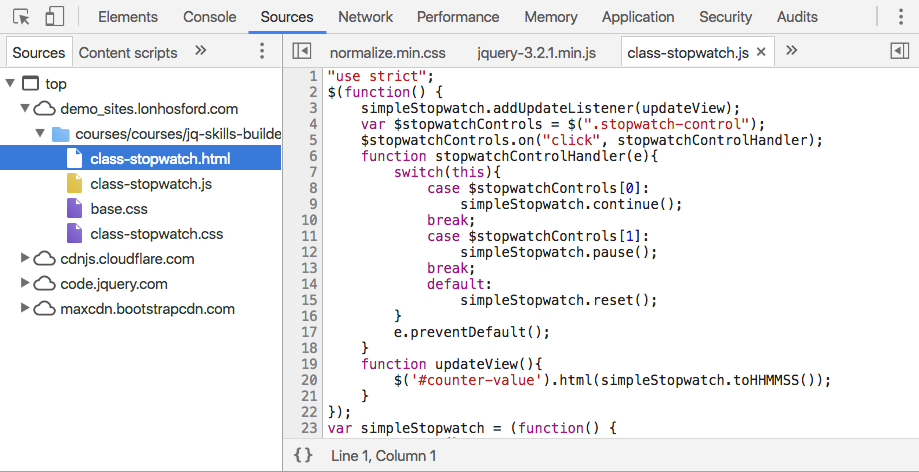The width and height of the screenshot is (919, 472).
Task: Switch to the Elements panel
Action: tap(128, 17)
